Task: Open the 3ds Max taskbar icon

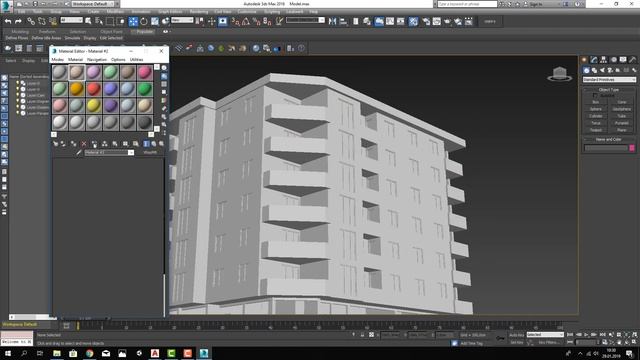Action: [x=204, y=353]
